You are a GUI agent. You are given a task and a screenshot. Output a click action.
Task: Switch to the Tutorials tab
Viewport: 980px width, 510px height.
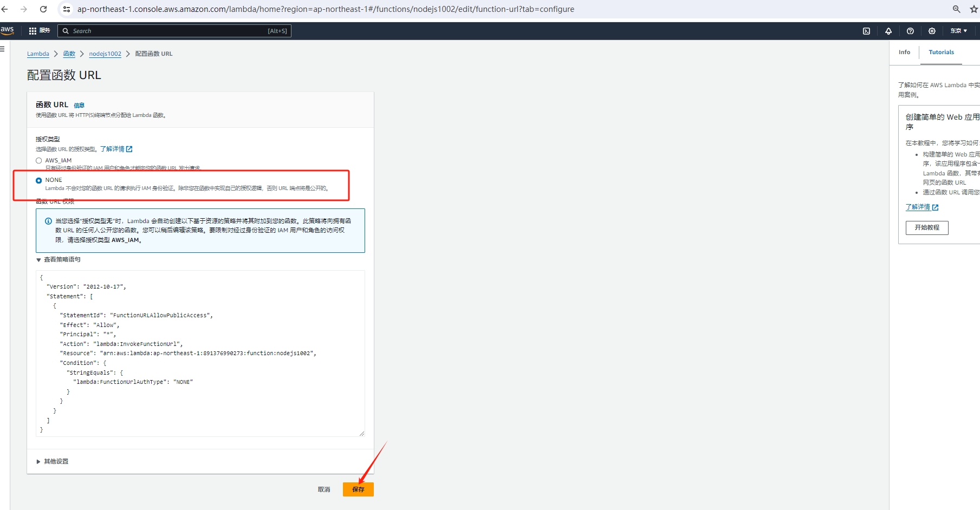click(x=941, y=52)
